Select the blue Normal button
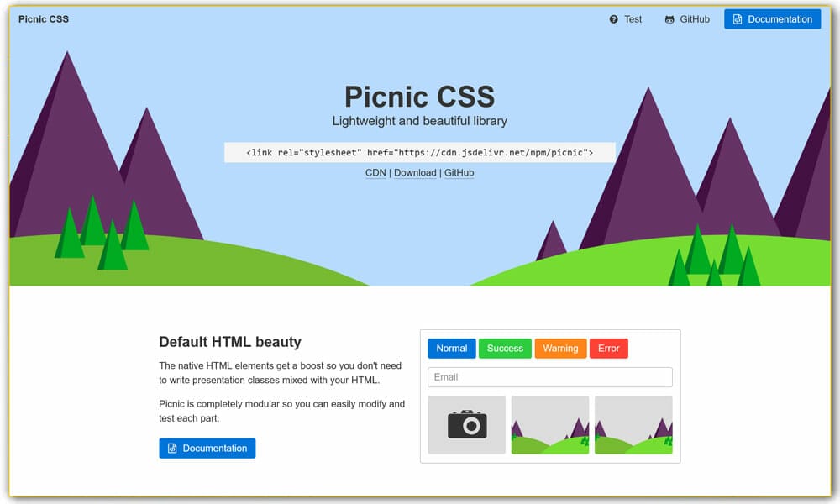Screen dimensions: 840x504 (x=451, y=348)
